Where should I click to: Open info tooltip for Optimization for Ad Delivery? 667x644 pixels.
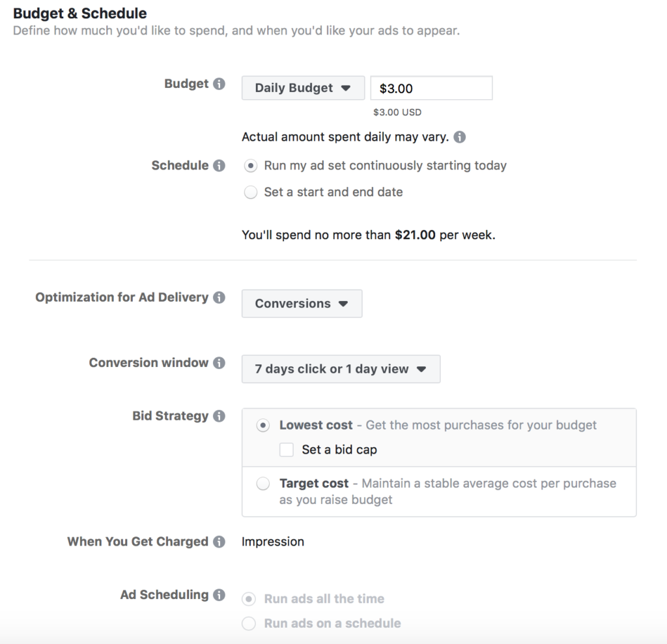point(220,297)
